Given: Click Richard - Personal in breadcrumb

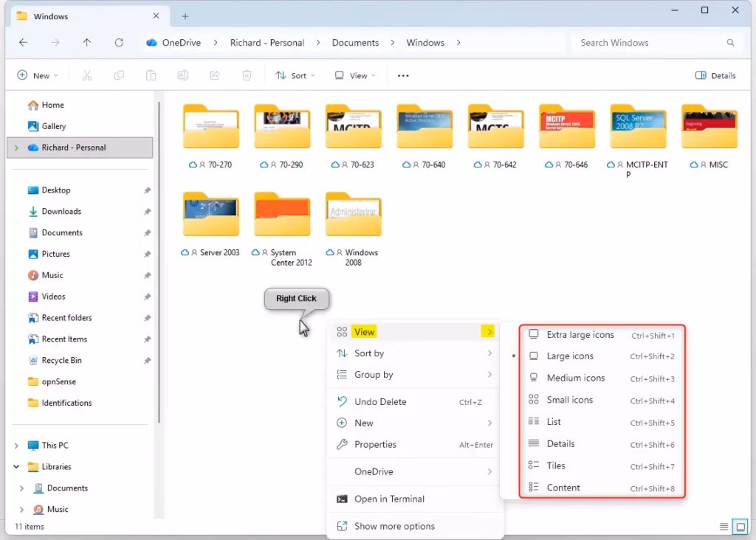Looking at the screenshot, I should 267,42.
